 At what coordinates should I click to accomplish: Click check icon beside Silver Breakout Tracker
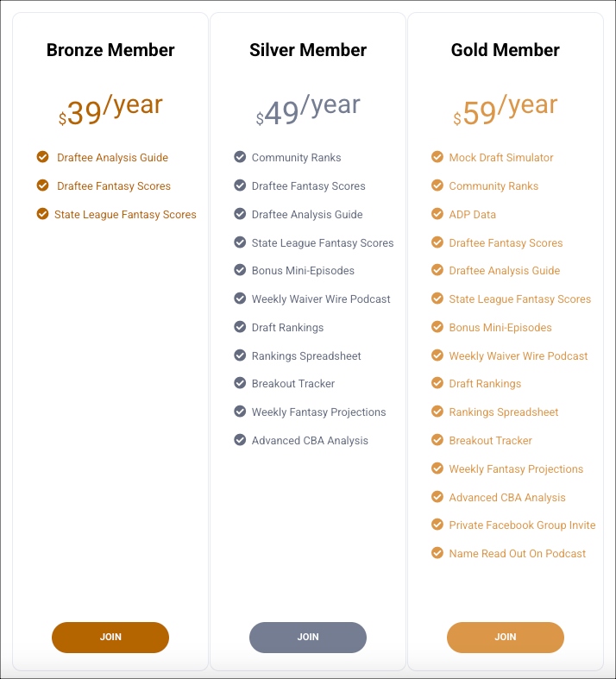[240, 383]
